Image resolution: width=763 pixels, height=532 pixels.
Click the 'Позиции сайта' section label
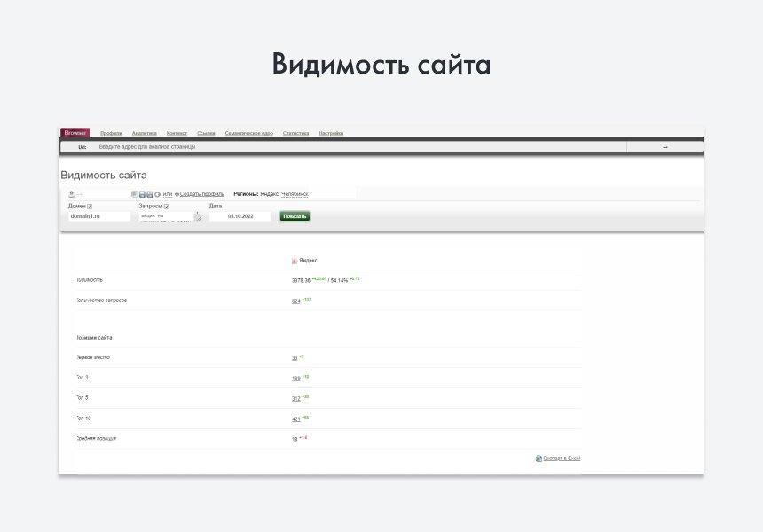[x=95, y=338]
